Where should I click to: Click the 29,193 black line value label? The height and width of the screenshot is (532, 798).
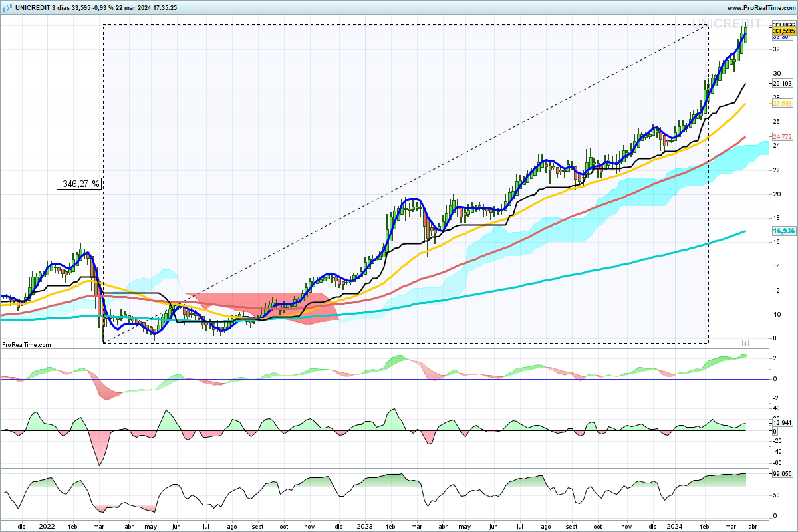click(783, 84)
